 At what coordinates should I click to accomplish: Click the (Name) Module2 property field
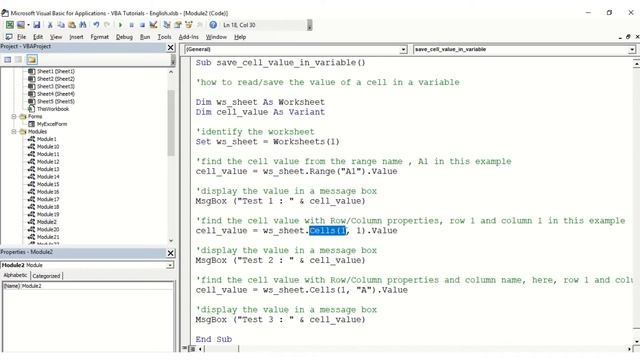click(87, 286)
